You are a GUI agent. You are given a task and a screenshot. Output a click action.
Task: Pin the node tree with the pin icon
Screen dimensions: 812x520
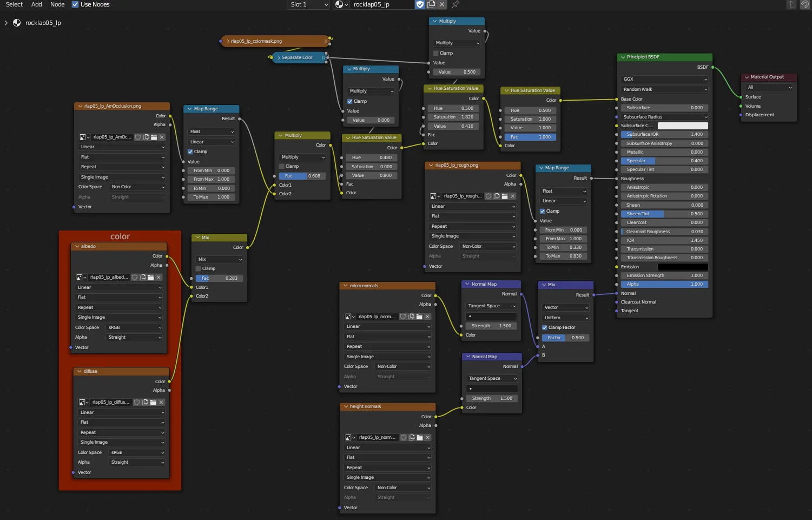(455, 4)
